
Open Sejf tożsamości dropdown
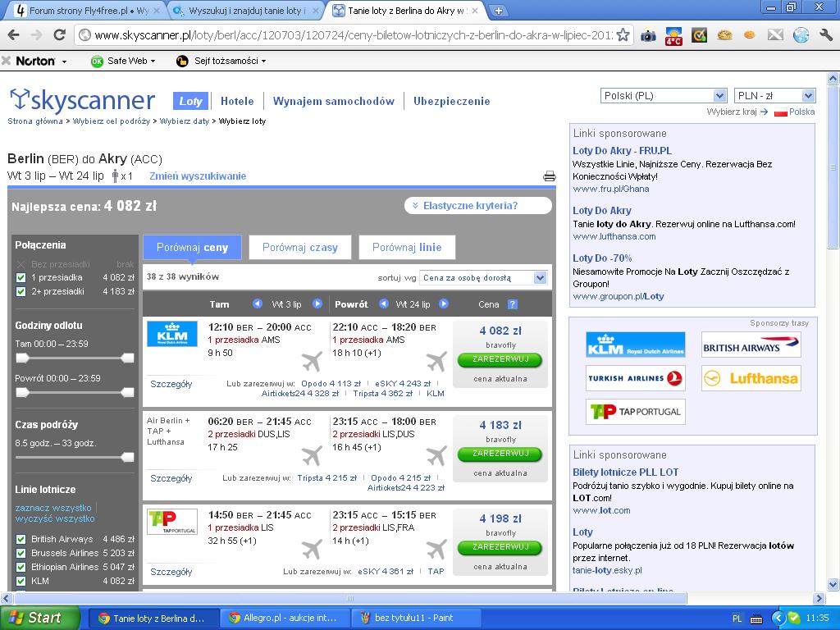tap(221, 61)
